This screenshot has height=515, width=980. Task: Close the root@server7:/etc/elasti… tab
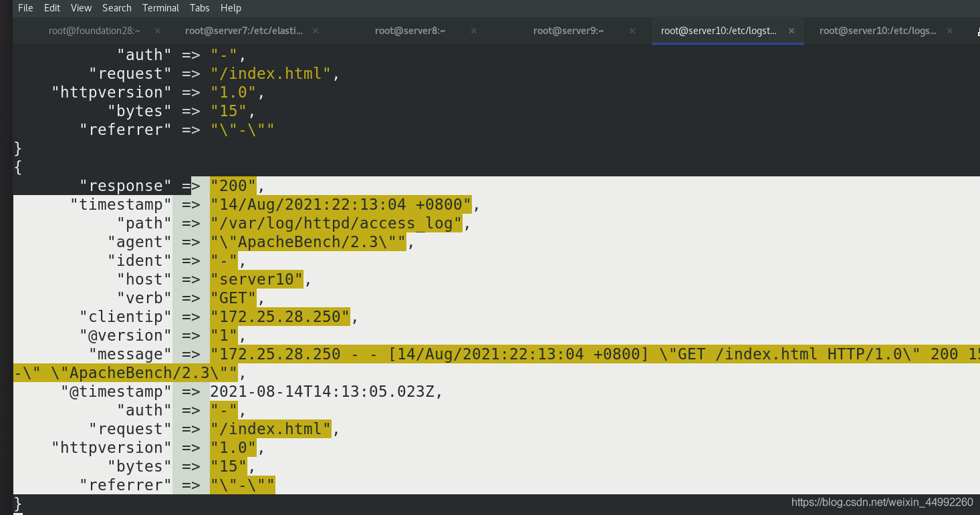click(x=316, y=31)
